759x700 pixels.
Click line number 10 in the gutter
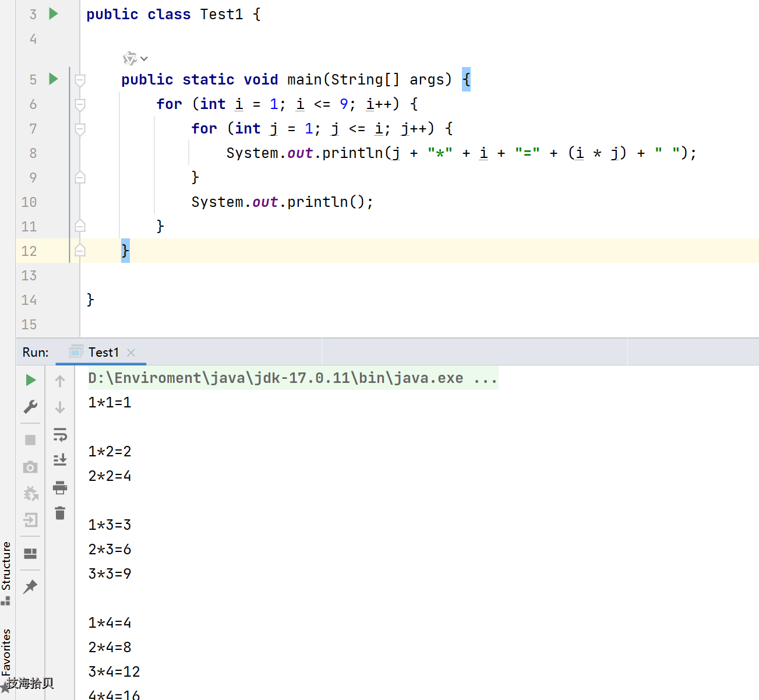point(29,202)
